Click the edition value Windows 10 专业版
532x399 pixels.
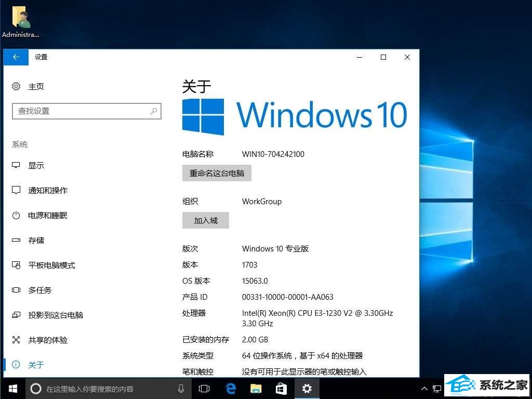275,249
